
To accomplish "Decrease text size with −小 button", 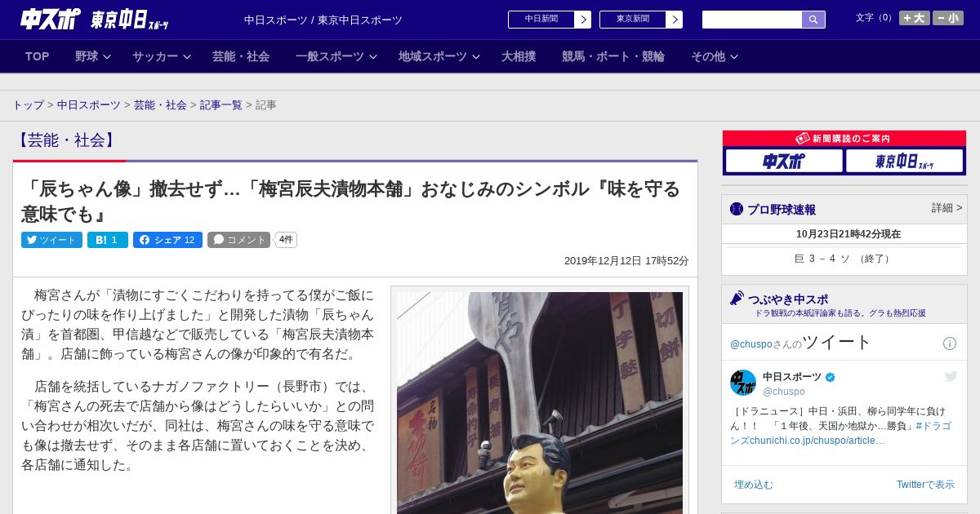I will [948, 18].
